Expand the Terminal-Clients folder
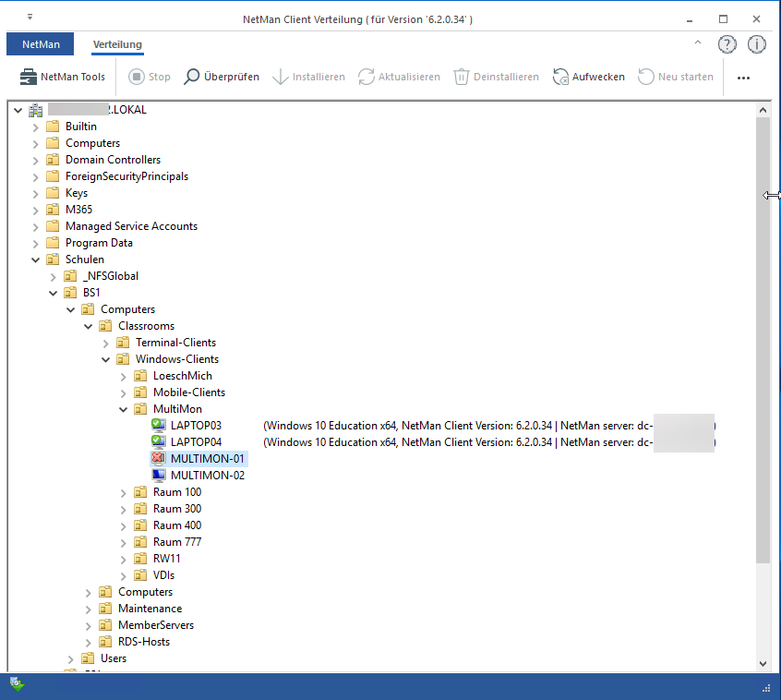The width and height of the screenshot is (781, 700). coord(106,343)
